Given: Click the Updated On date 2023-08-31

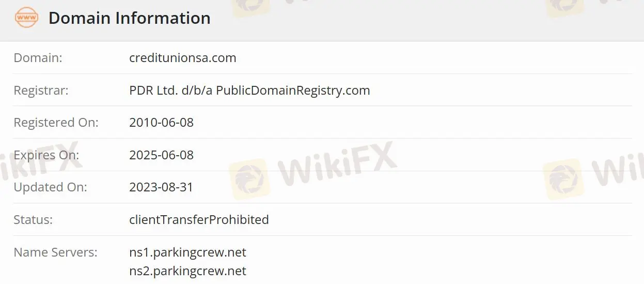Looking at the screenshot, I should [161, 187].
